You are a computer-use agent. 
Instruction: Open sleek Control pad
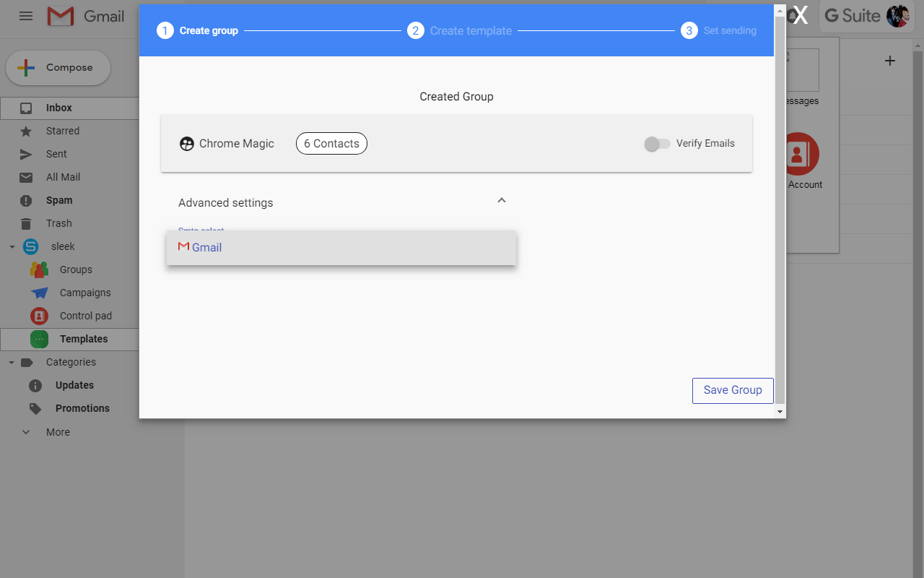tap(86, 316)
